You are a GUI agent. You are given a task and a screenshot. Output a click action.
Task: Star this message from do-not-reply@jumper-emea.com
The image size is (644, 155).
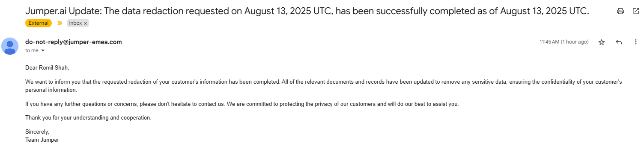tap(602, 42)
